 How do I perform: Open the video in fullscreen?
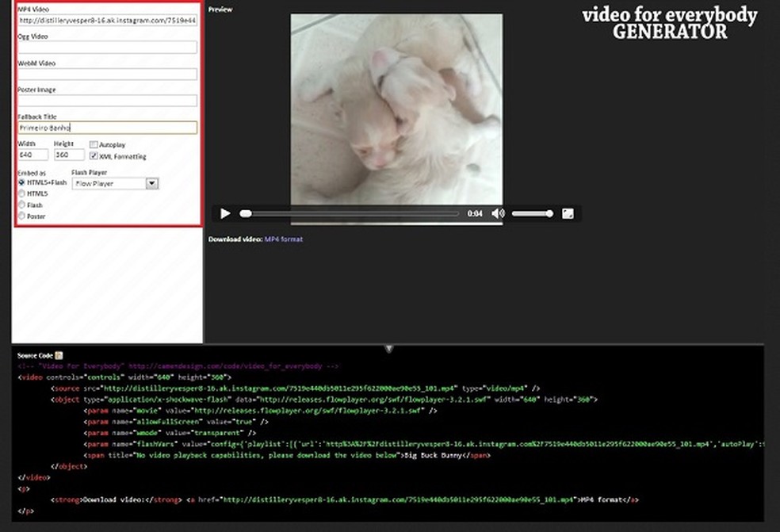point(568,213)
